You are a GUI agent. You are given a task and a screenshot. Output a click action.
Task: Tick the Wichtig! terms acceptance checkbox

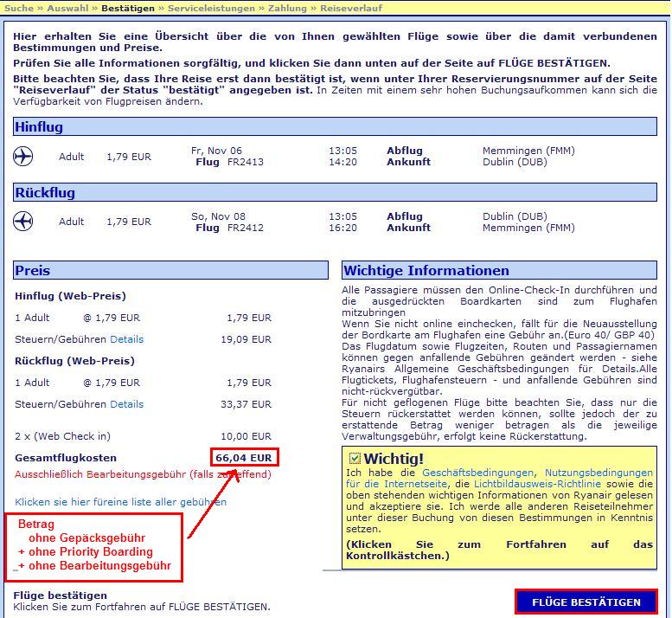tap(354, 458)
